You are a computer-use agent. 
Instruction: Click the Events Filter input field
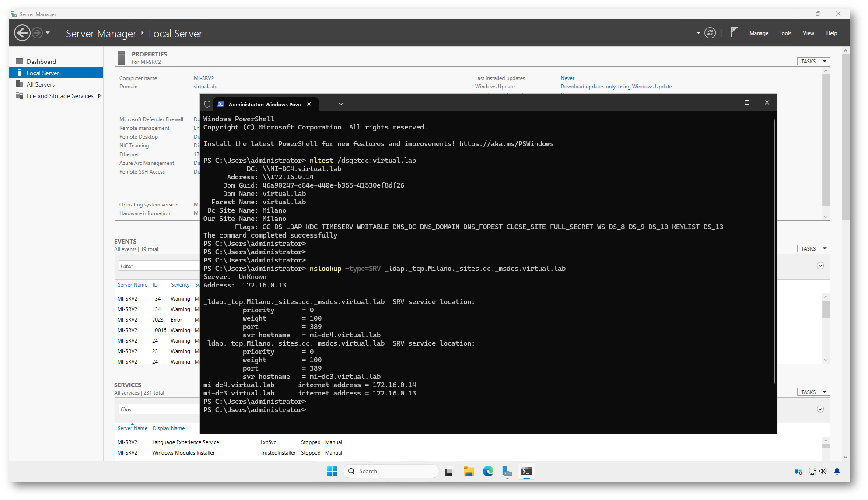pos(159,266)
